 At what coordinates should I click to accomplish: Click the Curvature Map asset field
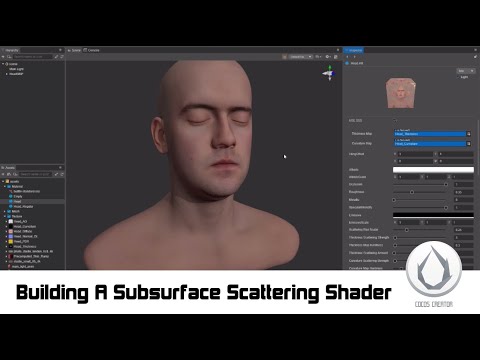(430, 144)
